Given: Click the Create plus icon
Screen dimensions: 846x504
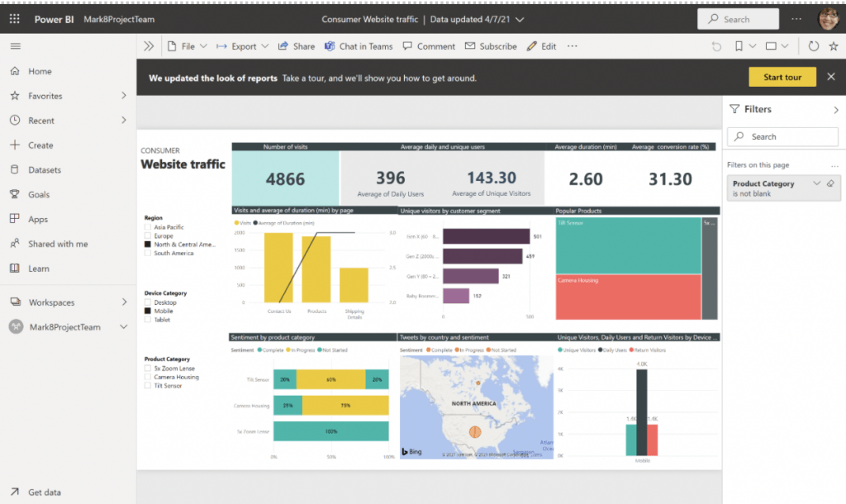Looking at the screenshot, I should pos(15,145).
